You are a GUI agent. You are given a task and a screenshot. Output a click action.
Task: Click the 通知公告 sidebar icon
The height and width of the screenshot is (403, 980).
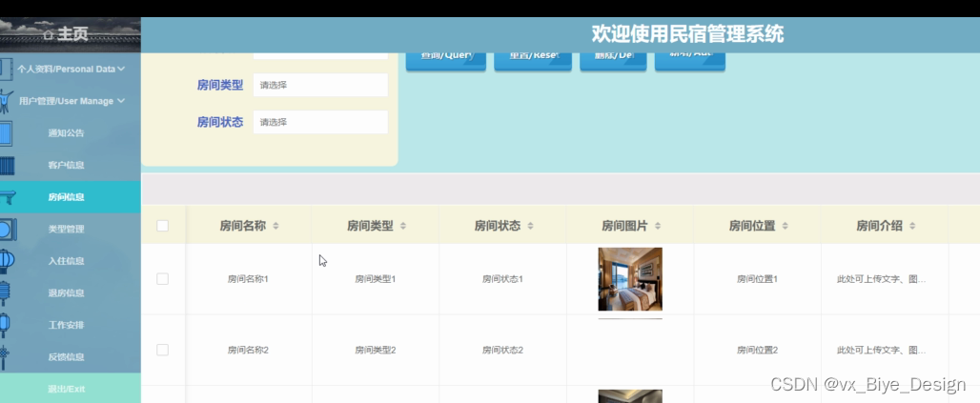pos(7,133)
